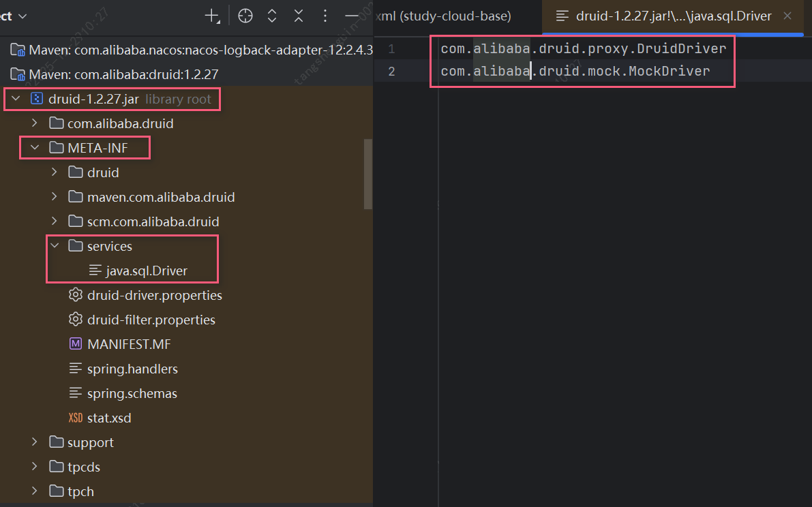Select Maven: com.alibaba:druid:1.2.27 row
This screenshot has height=507, width=812.
pyautogui.click(x=186, y=74)
